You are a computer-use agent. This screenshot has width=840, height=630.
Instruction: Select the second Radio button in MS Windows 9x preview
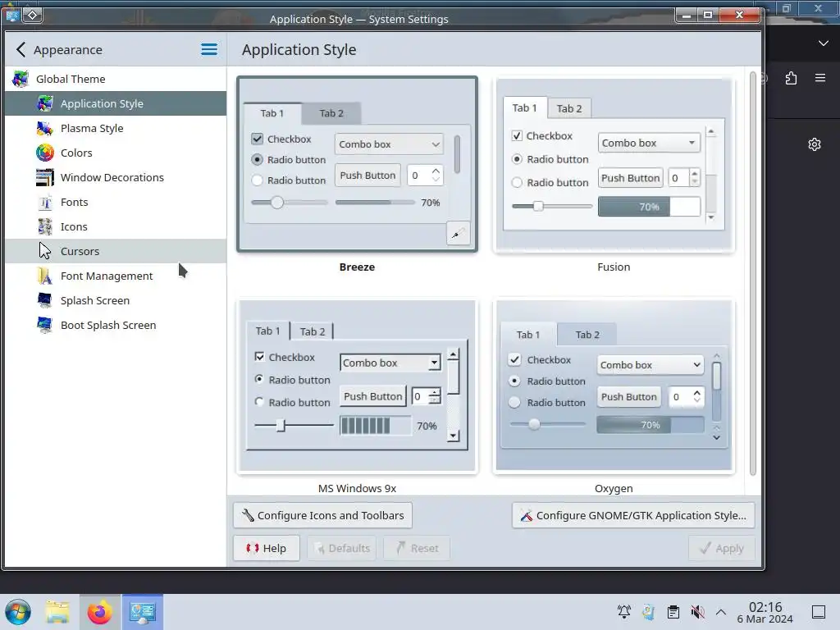coord(260,402)
